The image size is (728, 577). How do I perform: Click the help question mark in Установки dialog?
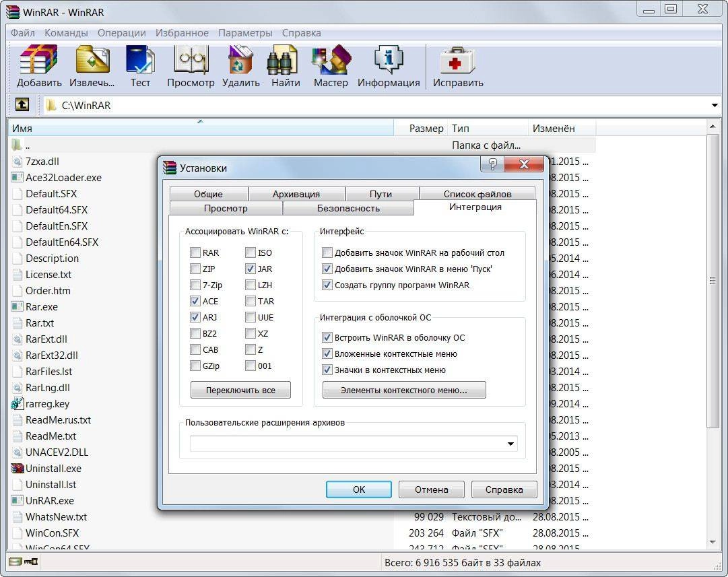coord(492,164)
